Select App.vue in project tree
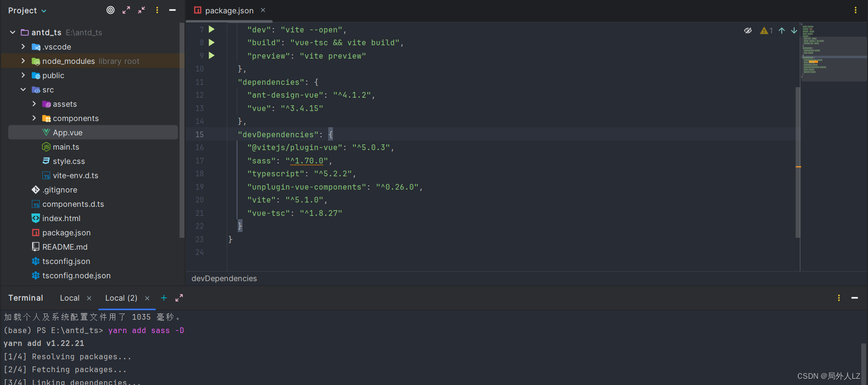Screen dimensions: 868x385 tap(93, 132)
